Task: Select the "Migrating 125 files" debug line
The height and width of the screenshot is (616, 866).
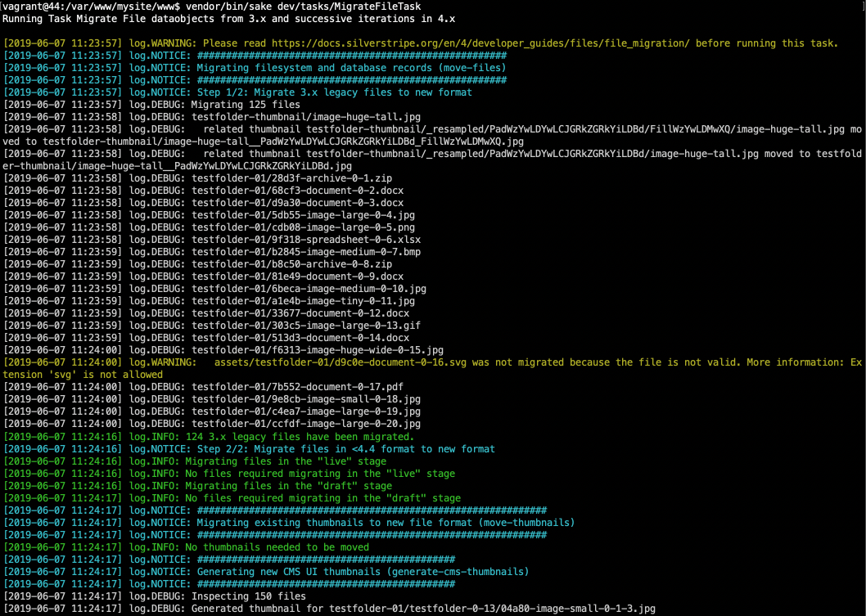Action: pyautogui.click(x=246, y=105)
